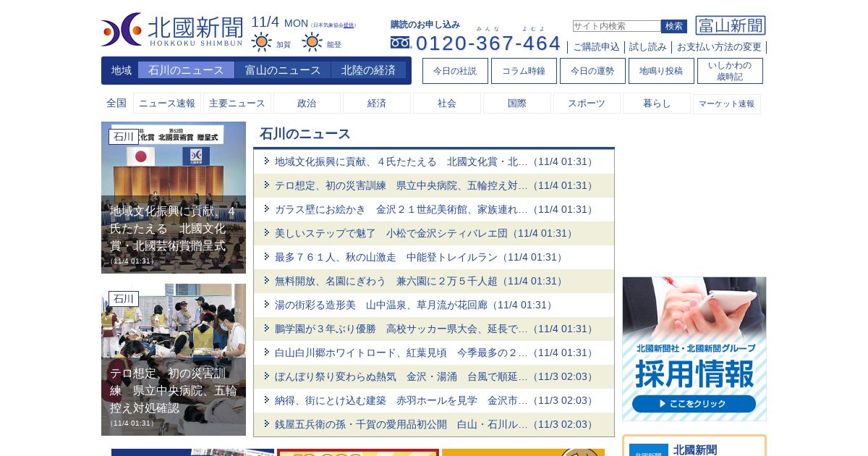868x456 pixels.
Task: Click the free-dial phone icon
Action: click(x=400, y=43)
